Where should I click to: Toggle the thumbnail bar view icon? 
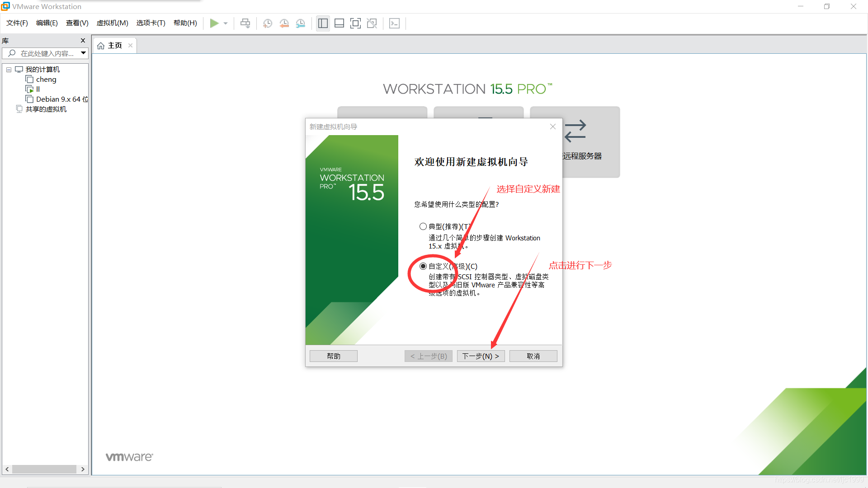click(339, 23)
